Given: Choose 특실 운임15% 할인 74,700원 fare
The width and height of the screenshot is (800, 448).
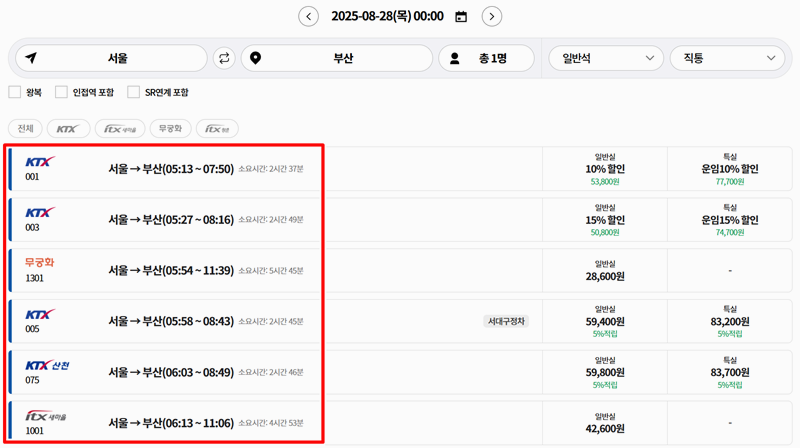Looking at the screenshot, I should [x=730, y=220].
